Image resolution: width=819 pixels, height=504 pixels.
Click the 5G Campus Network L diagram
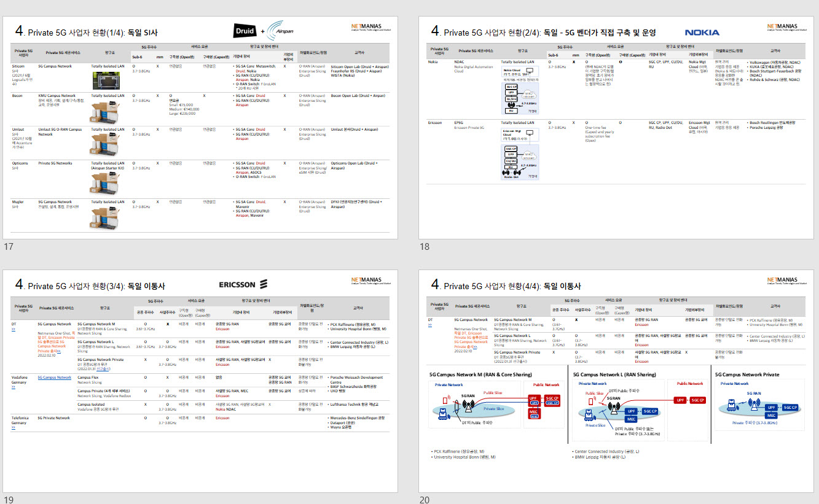[640, 411]
